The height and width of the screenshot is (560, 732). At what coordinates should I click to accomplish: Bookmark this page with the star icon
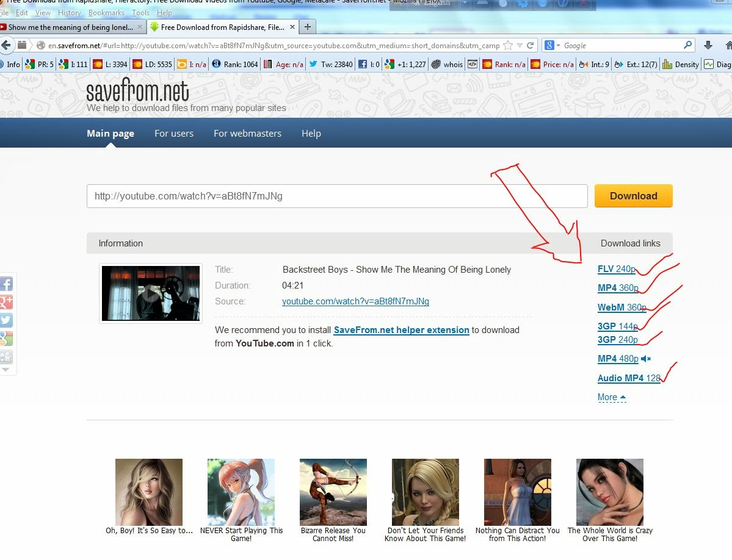(508, 45)
